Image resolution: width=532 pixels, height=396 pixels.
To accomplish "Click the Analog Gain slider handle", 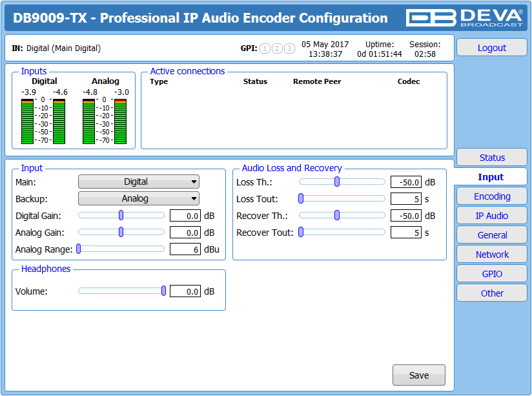I will [121, 233].
